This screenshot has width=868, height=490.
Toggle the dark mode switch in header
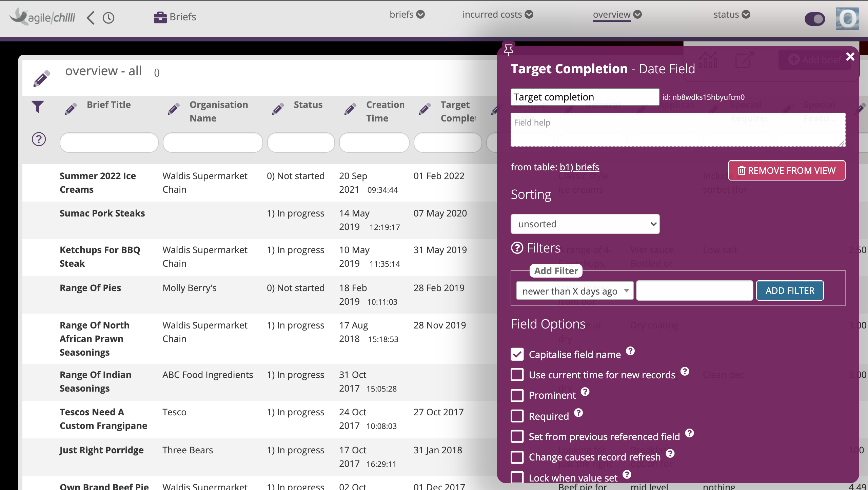click(814, 19)
